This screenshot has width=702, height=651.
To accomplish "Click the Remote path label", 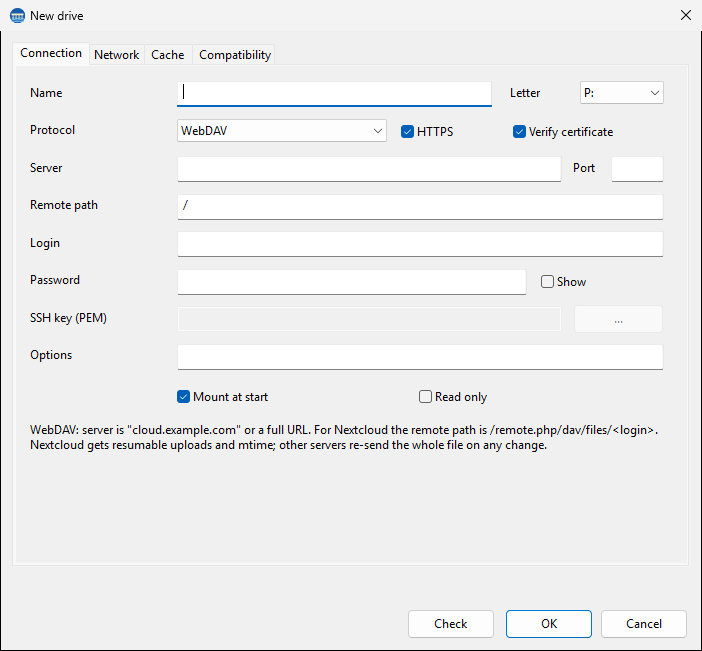I will pos(64,205).
